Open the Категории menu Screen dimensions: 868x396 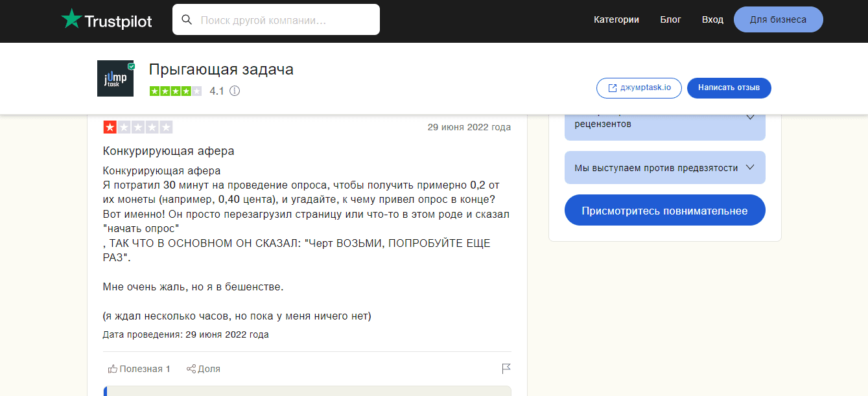[x=616, y=19]
